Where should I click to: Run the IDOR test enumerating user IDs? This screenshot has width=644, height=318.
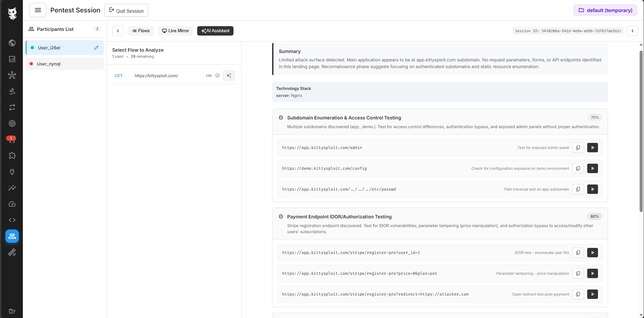[x=592, y=253]
